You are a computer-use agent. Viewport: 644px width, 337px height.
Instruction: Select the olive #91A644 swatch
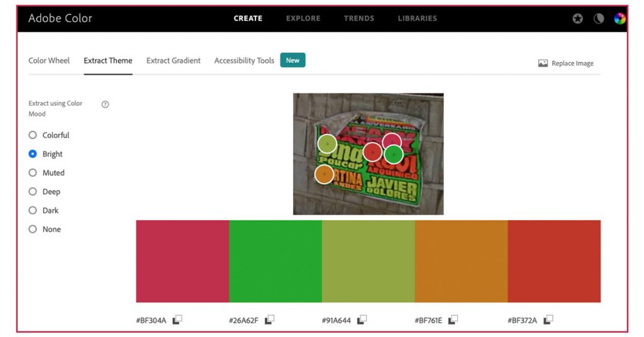point(369,262)
